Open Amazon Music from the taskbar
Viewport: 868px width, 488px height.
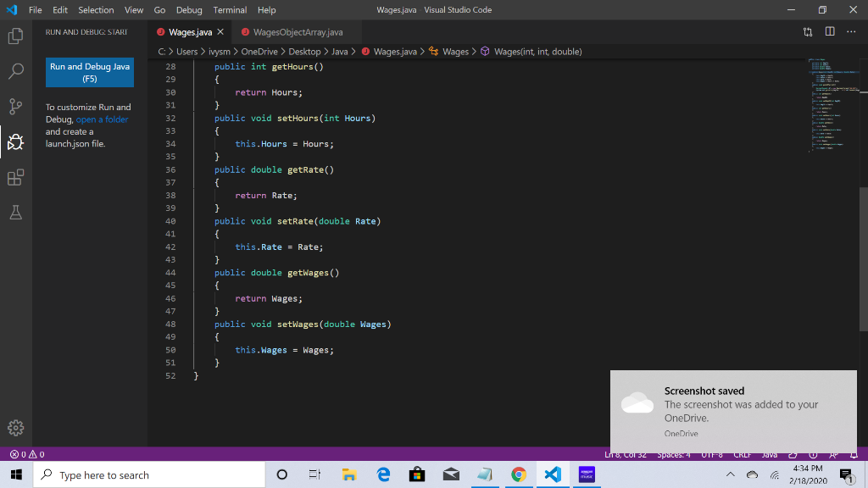tap(587, 474)
